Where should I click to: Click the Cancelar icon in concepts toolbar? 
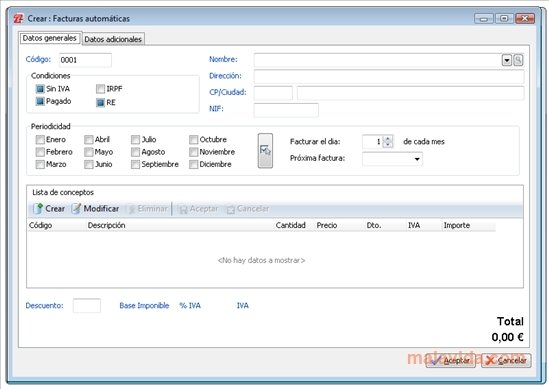pos(230,209)
